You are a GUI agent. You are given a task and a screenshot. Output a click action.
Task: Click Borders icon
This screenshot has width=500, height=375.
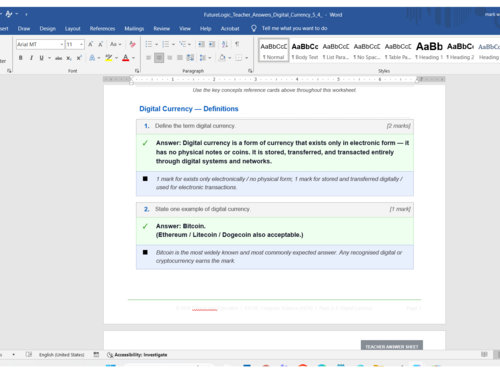pyautogui.click(x=239, y=58)
